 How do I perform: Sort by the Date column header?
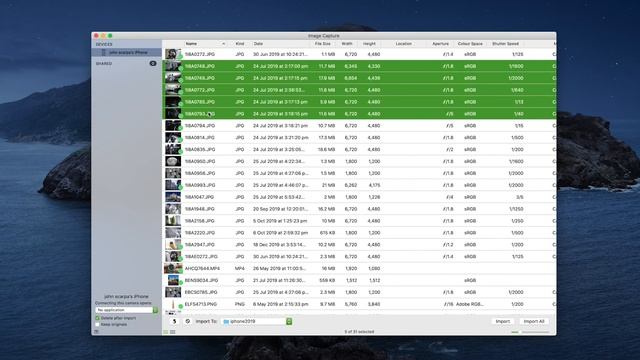coord(258,44)
